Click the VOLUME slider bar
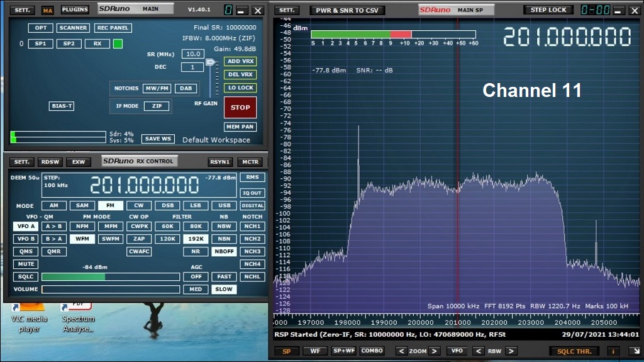The height and width of the screenshot is (362, 644). click(111, 289)
